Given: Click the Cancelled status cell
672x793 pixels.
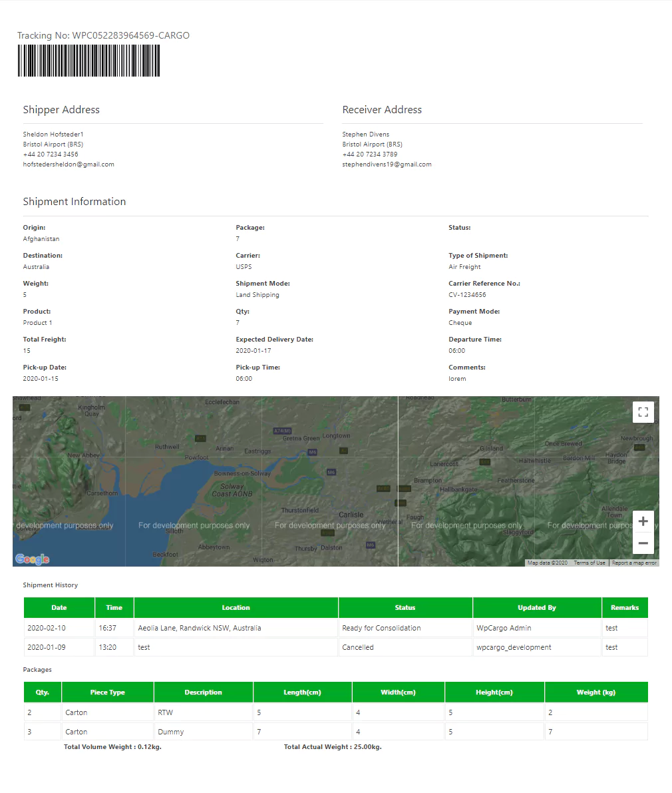Looking at the screenshot, I should coord(405,647).
